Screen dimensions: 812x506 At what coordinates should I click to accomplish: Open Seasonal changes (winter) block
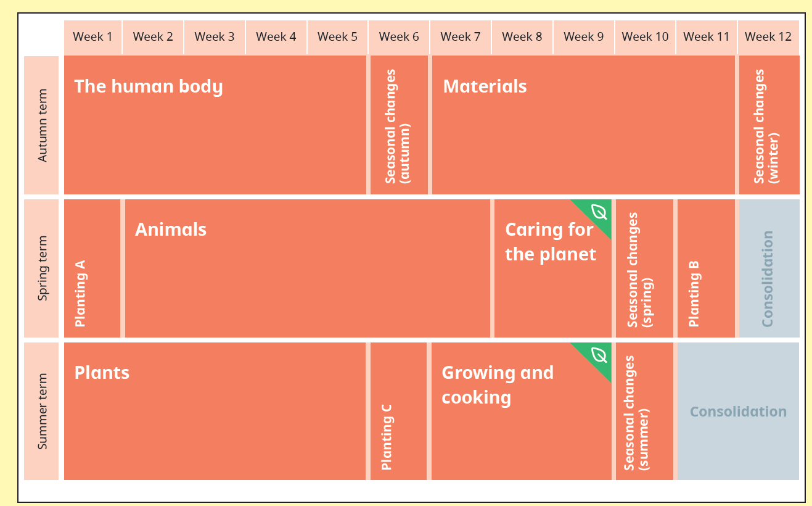(x=769, y=125)
